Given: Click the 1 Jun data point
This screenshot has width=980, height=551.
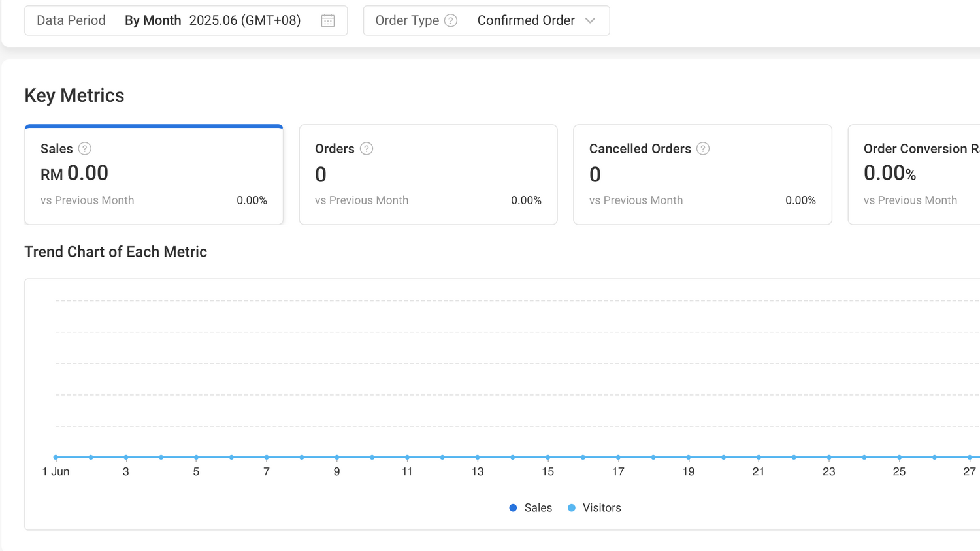Looking at the screenshot, I should [56, 457].
